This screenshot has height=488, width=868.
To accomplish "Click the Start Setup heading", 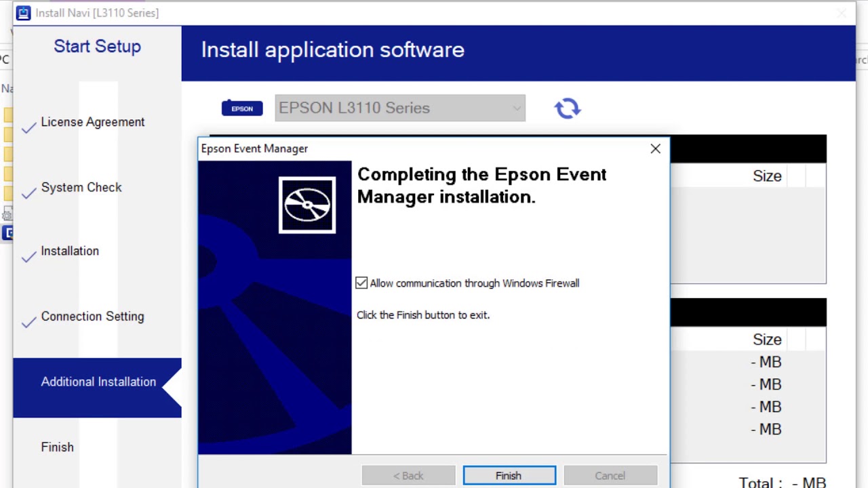I will pos(97,47).
